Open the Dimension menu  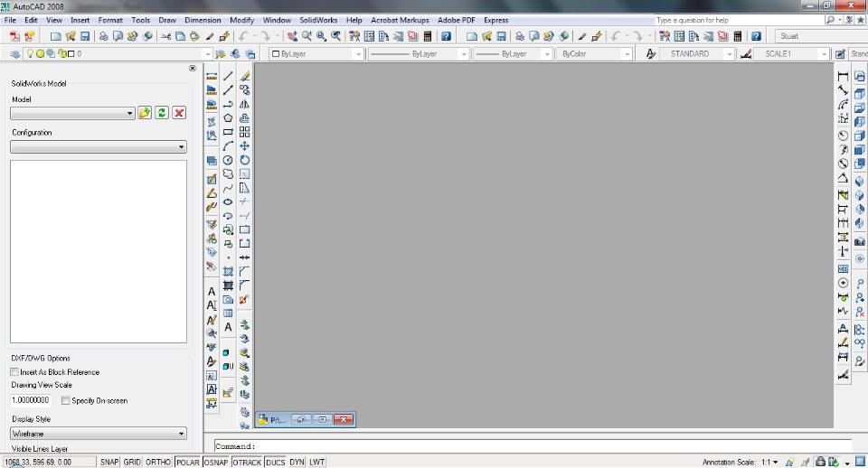[203, 20]
